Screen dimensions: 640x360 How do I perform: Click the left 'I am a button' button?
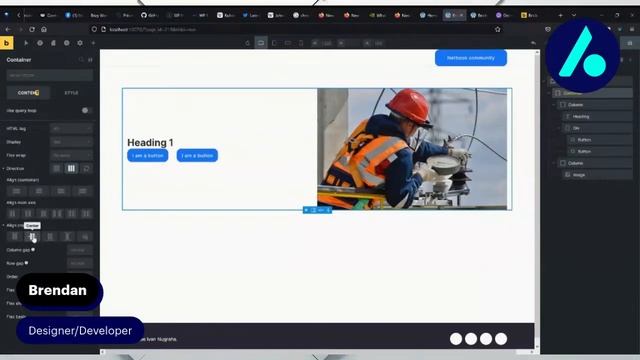point(148,156)
